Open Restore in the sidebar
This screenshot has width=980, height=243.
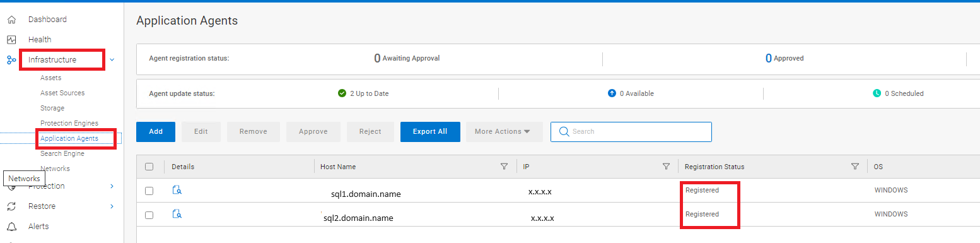tap(42, 206)
